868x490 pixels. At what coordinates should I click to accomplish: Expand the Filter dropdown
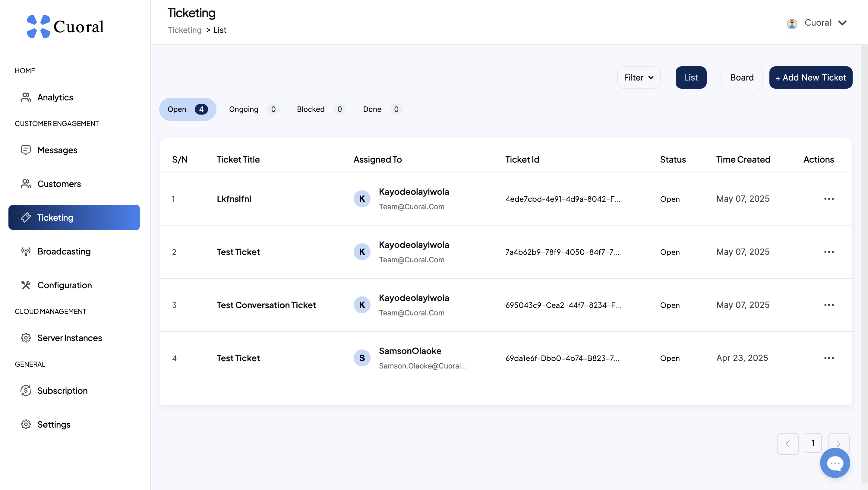(638, 77)
